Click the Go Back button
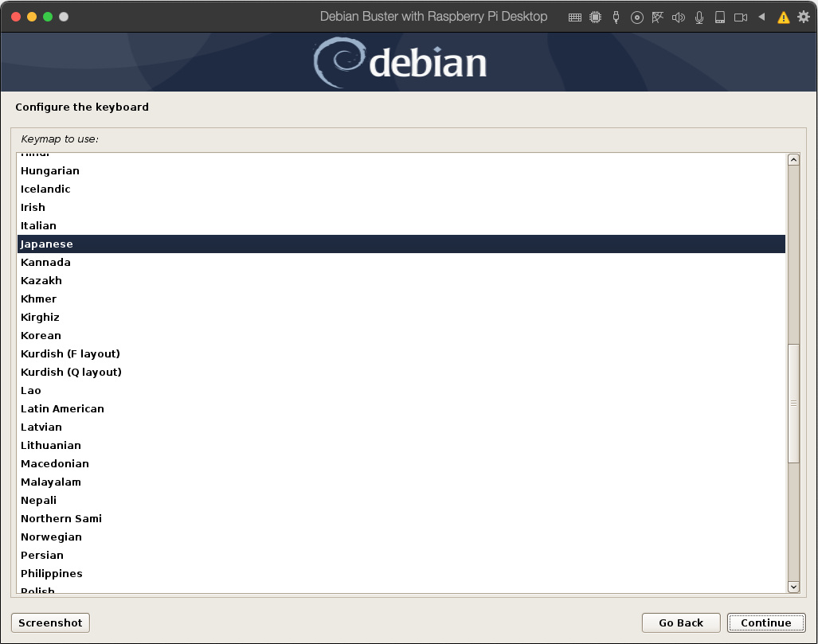This screenshot has width=818, height=644. point(681,623)
